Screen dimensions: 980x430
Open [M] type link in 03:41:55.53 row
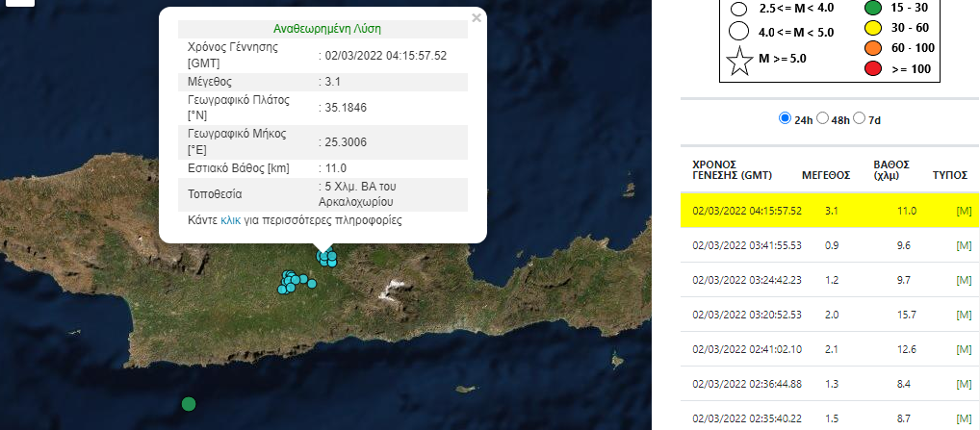click(x=964, y=245)
